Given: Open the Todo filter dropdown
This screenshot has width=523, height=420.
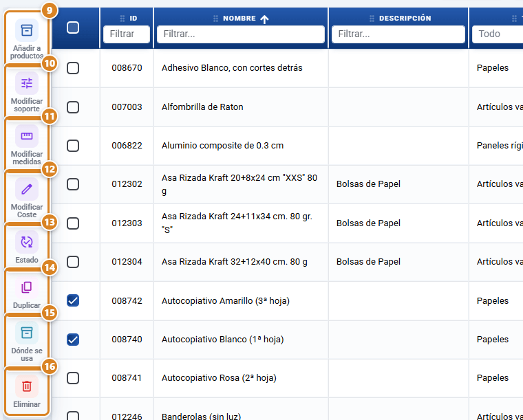Looking at the screenshot, I should (x=498, y=34).
